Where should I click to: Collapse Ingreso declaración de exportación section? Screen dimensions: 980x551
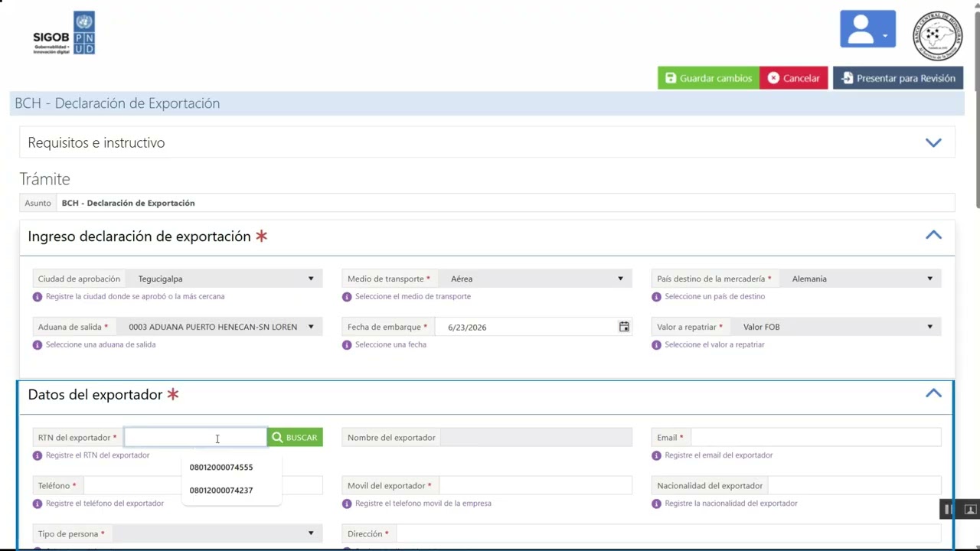pyautogui.click(x=933, y=236)
